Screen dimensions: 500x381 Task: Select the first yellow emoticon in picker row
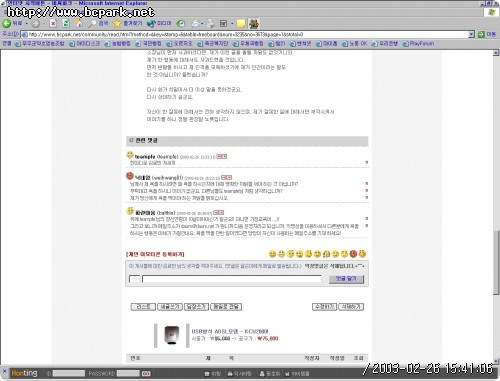click(x=272, y=254)
